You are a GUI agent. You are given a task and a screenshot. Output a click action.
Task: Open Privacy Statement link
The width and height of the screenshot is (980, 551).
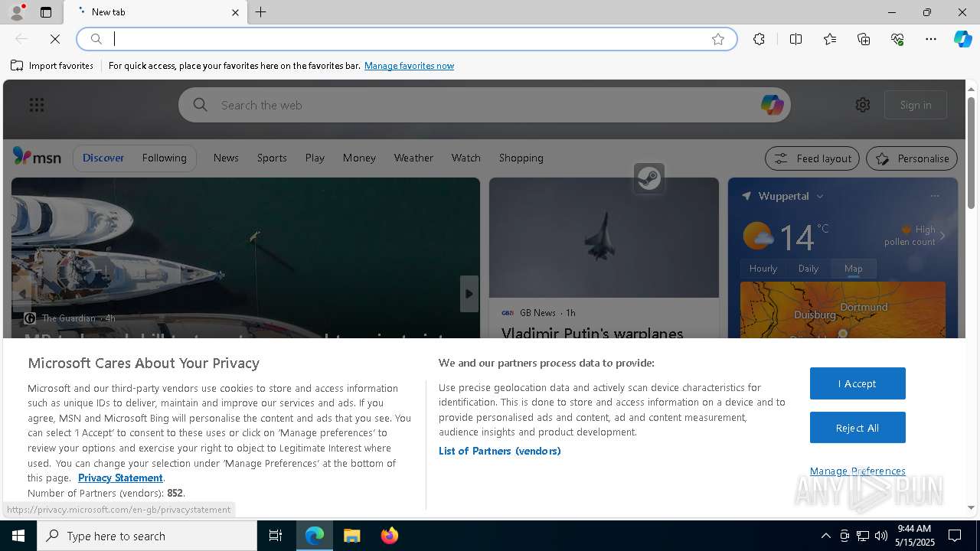coord(120,478)
